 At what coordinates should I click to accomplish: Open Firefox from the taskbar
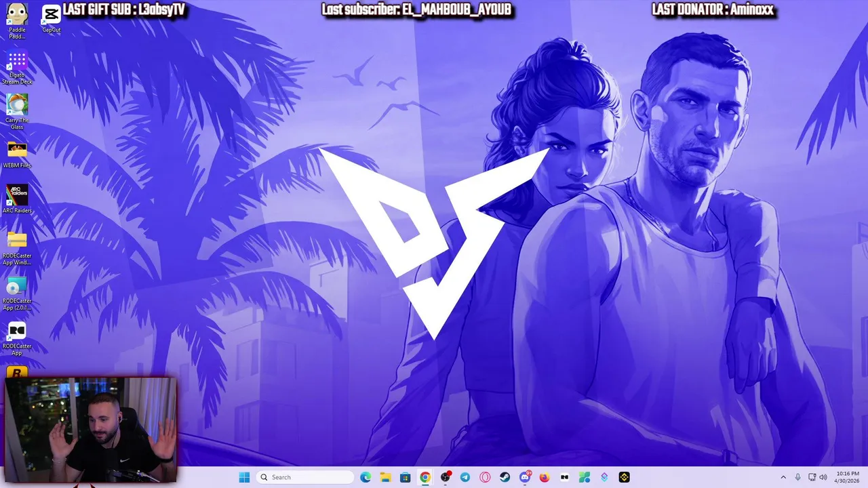(x=545, y=477)
